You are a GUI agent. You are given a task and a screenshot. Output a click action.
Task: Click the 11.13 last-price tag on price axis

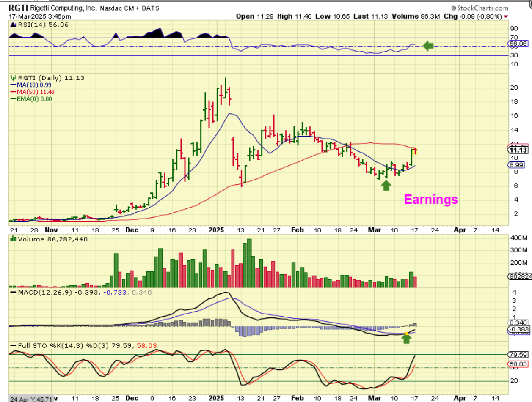(x=518, y=150)
